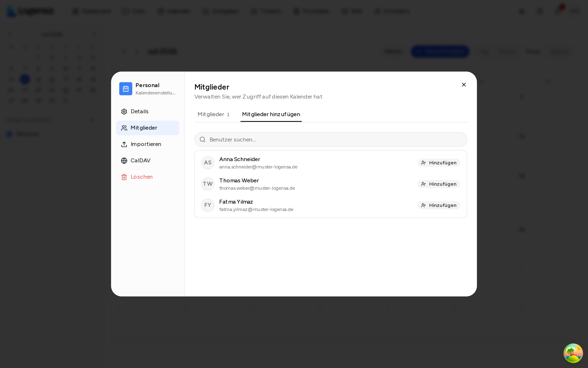
Task: Click the blue Personal calendar icon
Action: 126,89
